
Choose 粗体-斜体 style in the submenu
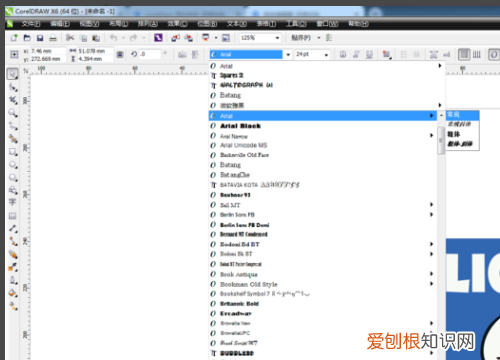(462, 144)
